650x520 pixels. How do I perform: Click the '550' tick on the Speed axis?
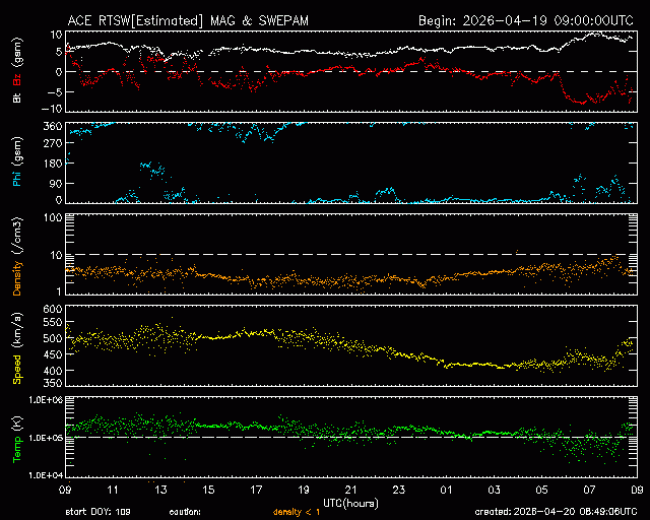pyautogui.click(x=53, y=322)
